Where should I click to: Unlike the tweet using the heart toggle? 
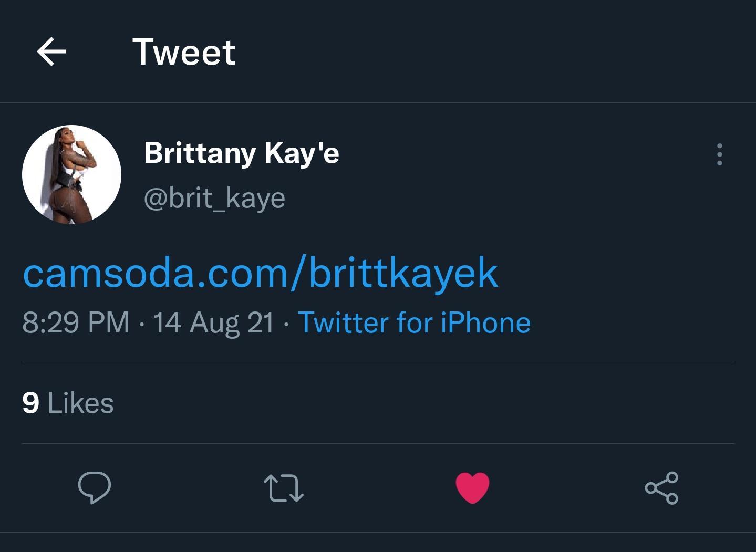tap(472, 487)
